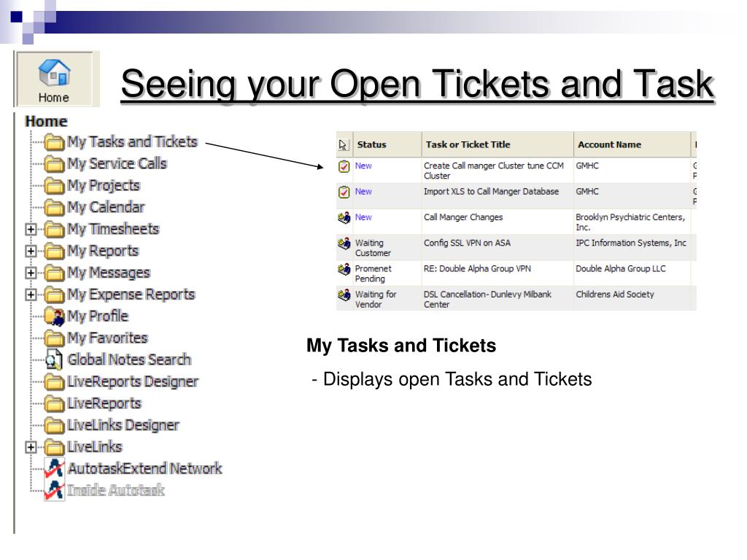Expand the My Timesheets tree node
The height and width of the screenshot is (560, 747).
point(31,230)
